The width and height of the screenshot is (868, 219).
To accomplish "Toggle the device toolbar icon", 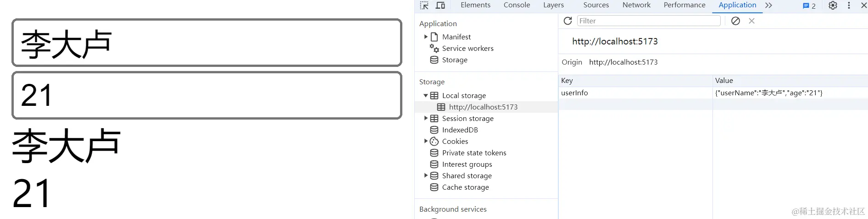I will pos(440,5).
